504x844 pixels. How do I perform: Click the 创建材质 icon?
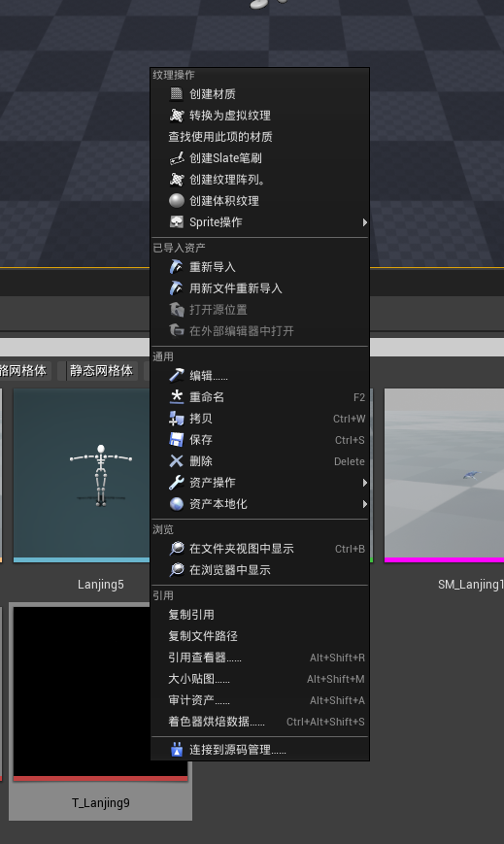[176, 93]
